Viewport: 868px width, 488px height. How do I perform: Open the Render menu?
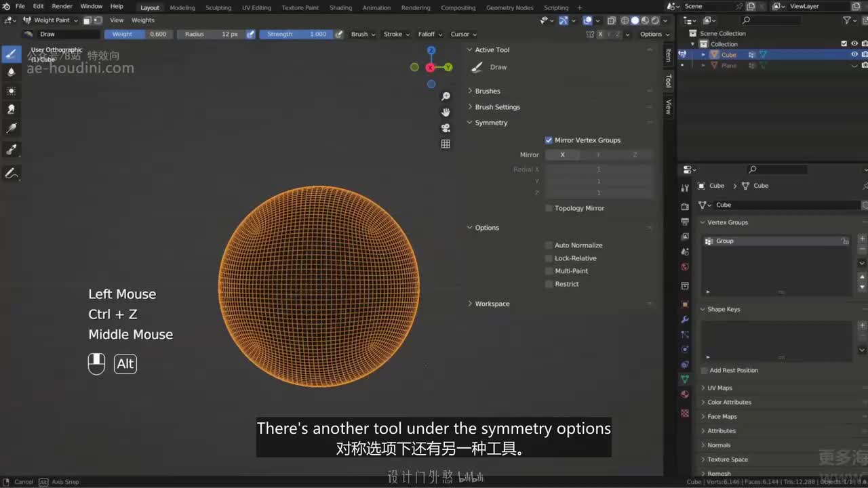(x=62, y=7)
